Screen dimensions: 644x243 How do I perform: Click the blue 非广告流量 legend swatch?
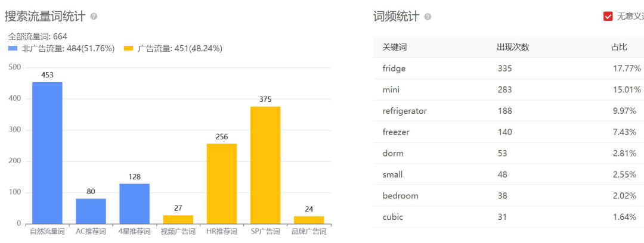13,49
